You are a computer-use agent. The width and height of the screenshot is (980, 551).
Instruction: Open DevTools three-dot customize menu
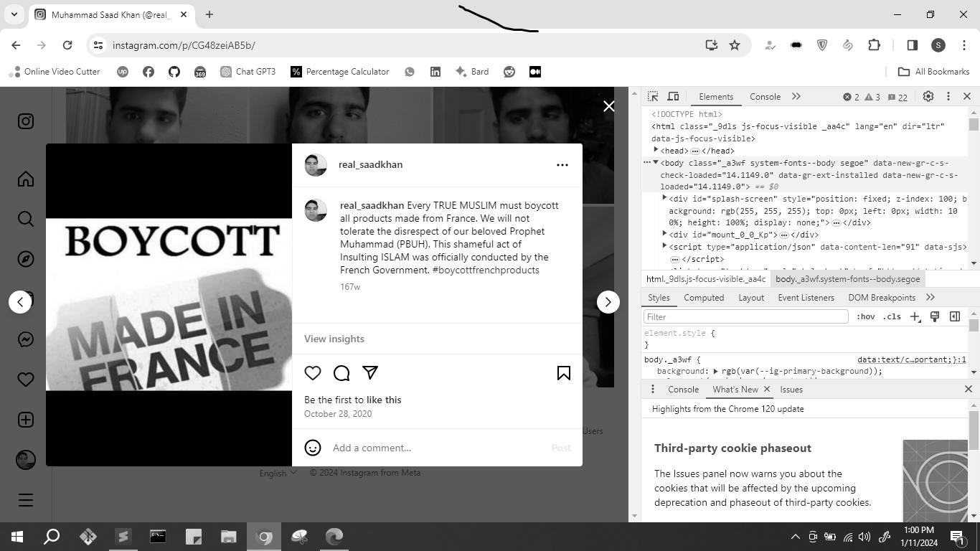click(948, 96)
